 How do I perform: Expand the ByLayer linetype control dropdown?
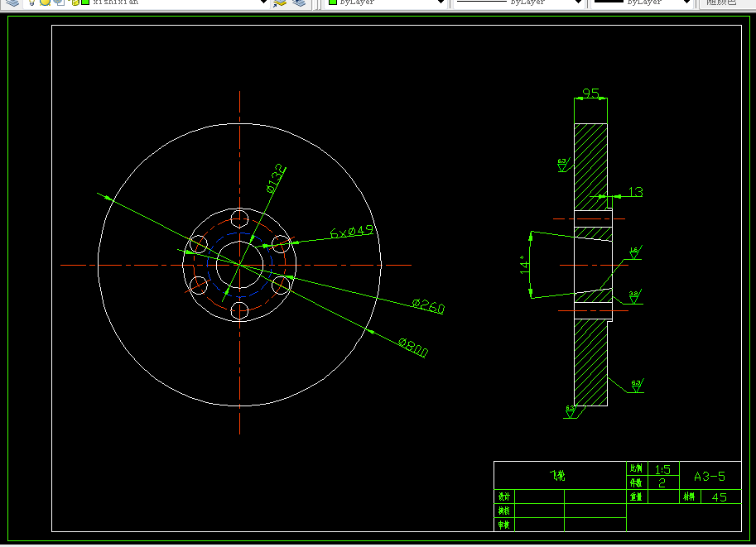pos(578,2)
